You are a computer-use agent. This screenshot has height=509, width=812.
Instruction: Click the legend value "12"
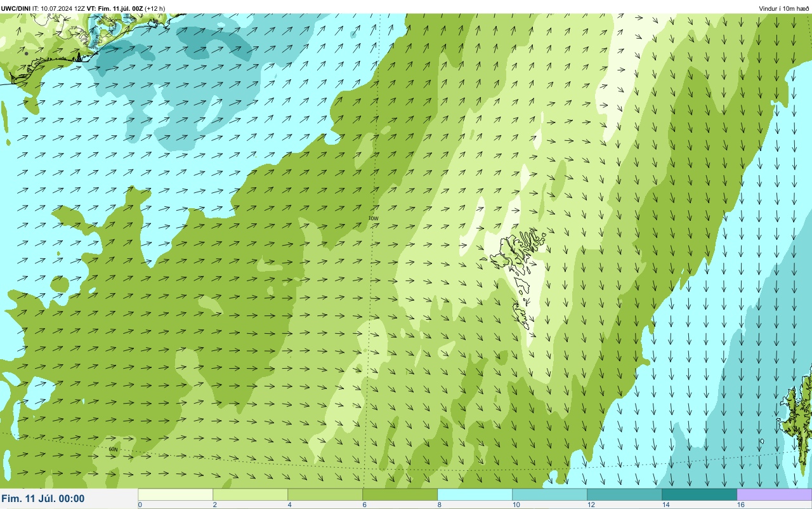(x=591, y=505)
